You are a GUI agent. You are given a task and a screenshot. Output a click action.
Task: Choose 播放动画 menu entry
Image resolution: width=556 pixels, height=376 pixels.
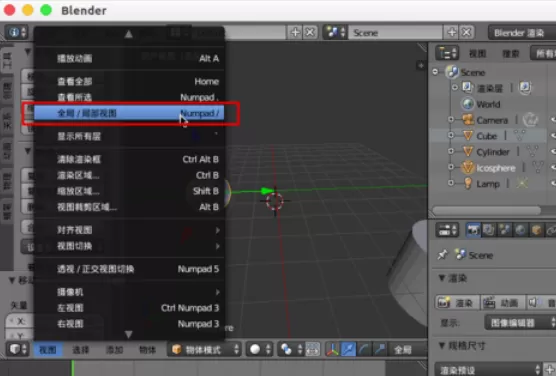click(x=130, y=58)
